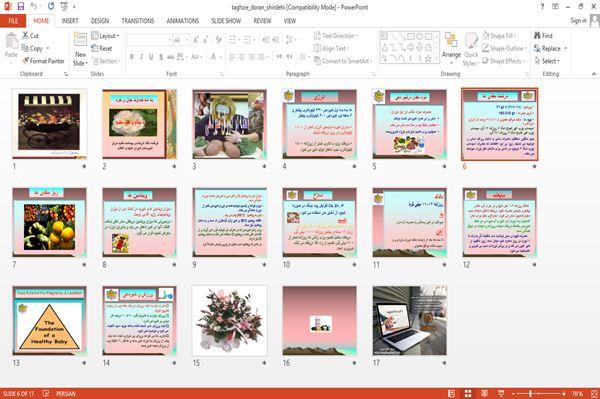The height and width of the screenshot is (399, 600).
Task: Select the Format Painter tool
Action: tap(43, 61)
